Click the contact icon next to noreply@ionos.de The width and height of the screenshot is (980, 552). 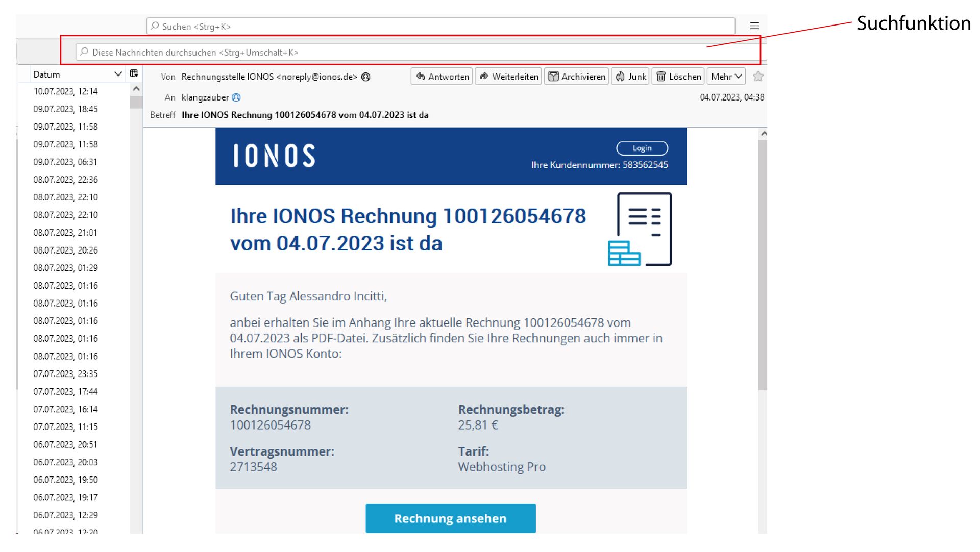click(x=366, y=77)
